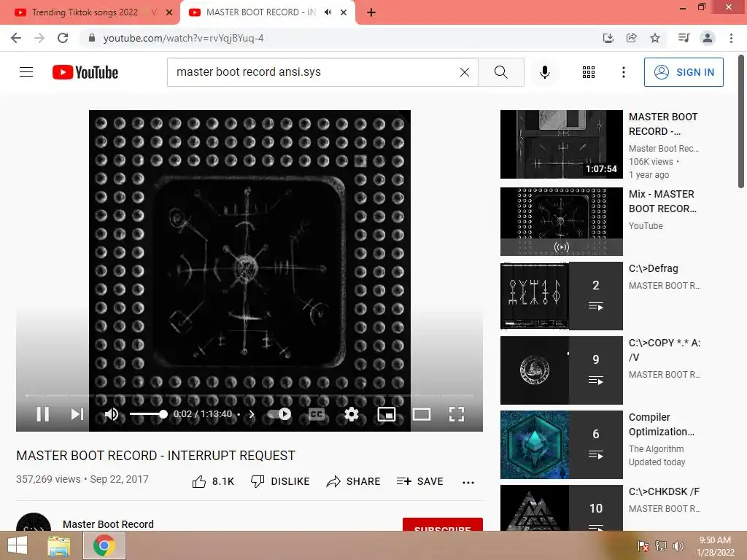Image resolution: width=747 pixels, height=560 pixels.
Task: Toggle the autoplay switch
Action: coord(279,414)
